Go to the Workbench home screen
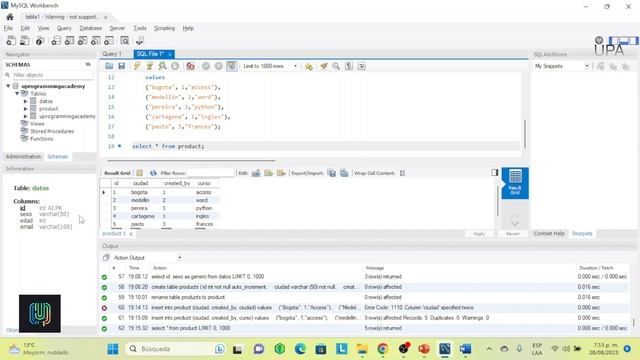640x360 pixels. coord(10,17)
